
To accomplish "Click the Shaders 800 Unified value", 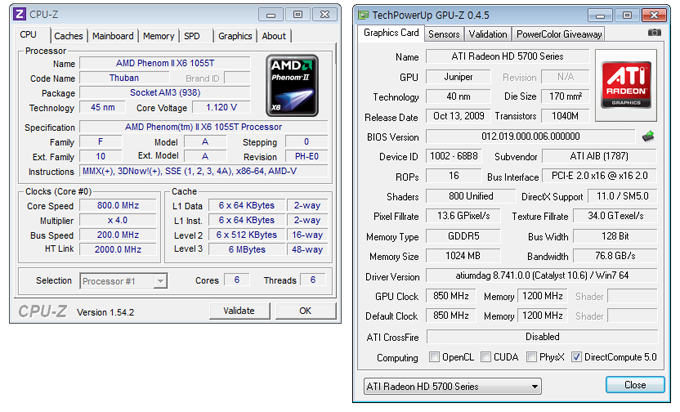I will click(x=471, y=196).
